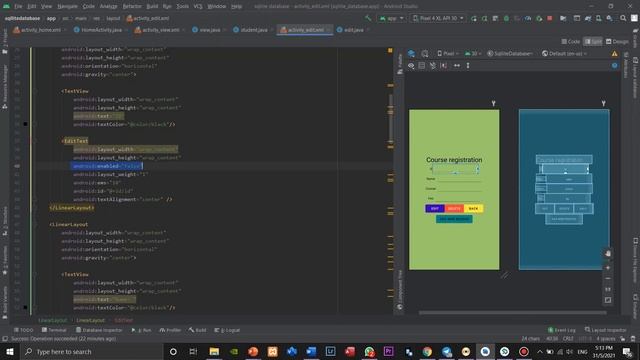Switch editor to Code view mode
Screen dimensions: 640x360
click(x=571, y=41)
